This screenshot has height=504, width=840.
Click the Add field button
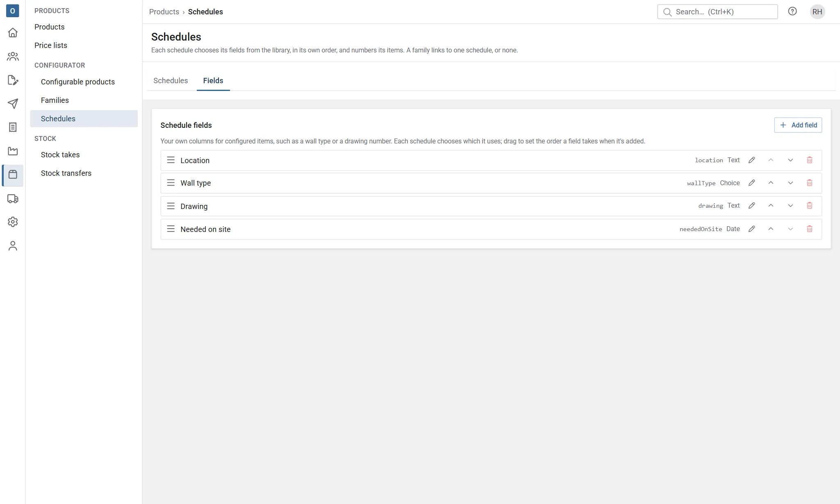click(x=798, y=125)
